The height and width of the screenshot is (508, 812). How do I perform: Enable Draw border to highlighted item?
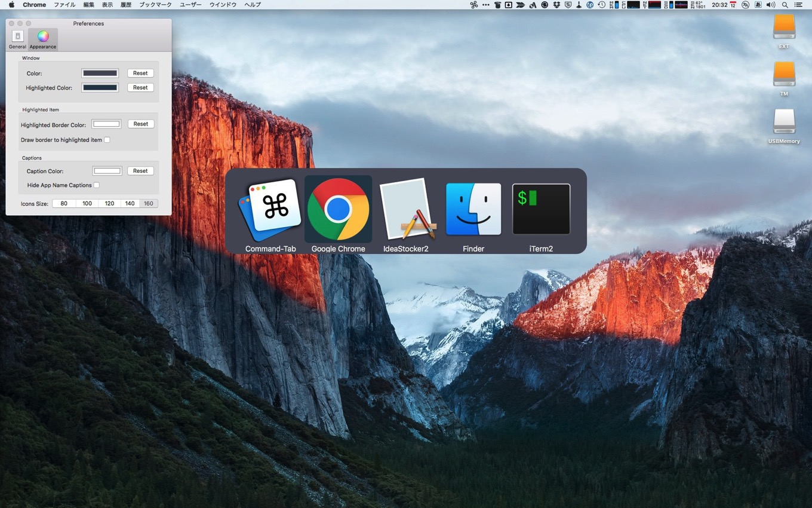[107, 140]
